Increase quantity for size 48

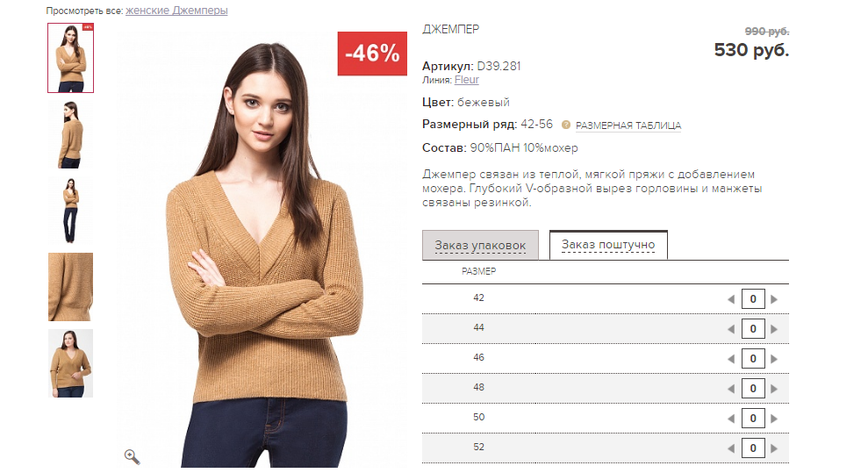pyautogui.click(x=774, y=389)
